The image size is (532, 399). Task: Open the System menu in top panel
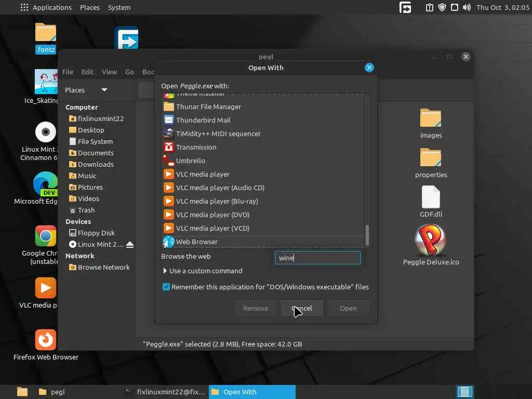click(x=119, y=7)
